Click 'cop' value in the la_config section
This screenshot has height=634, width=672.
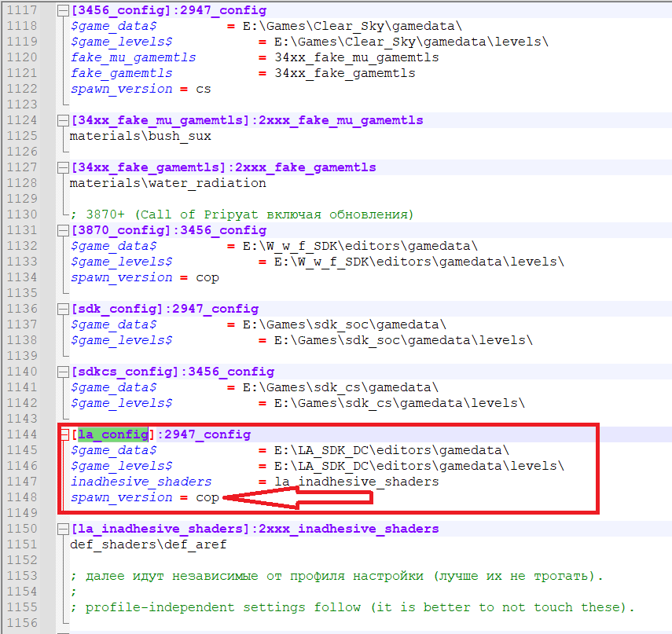[x=207, y=498]
